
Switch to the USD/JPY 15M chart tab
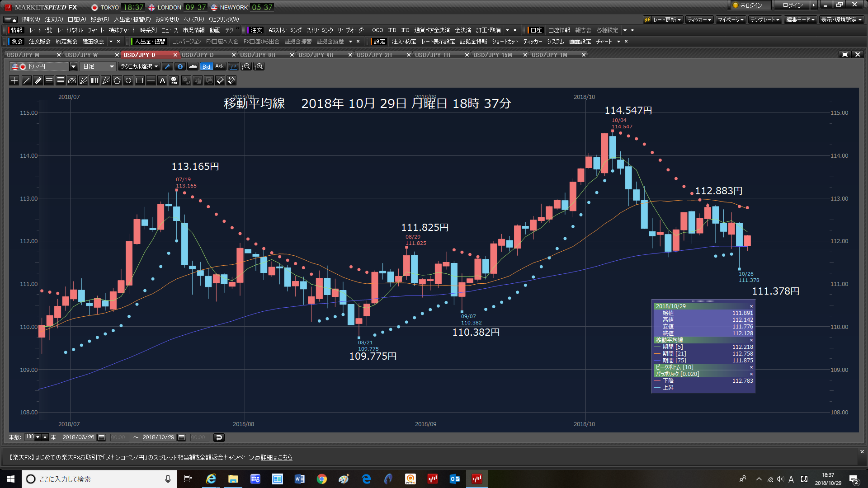tap(492, 55)
